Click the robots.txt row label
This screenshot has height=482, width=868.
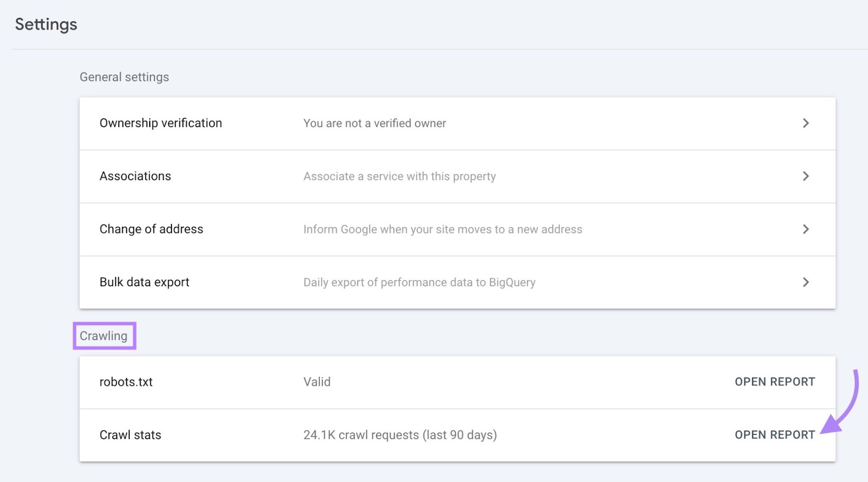click(x=126, y=382)
